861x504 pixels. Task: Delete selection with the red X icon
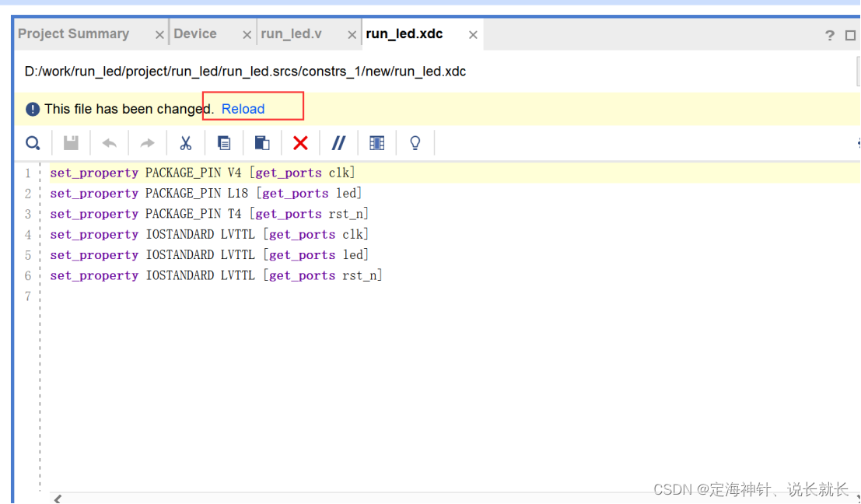click(300, 143)
